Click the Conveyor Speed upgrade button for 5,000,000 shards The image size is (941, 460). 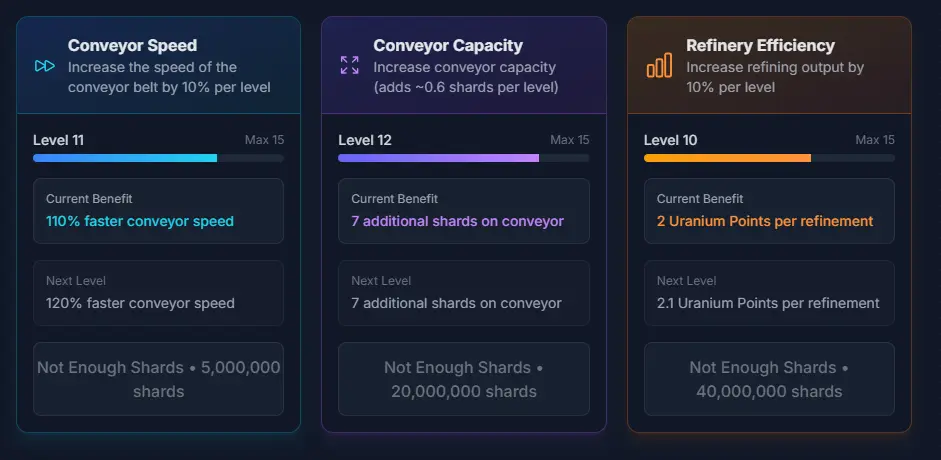pos(158,379)
